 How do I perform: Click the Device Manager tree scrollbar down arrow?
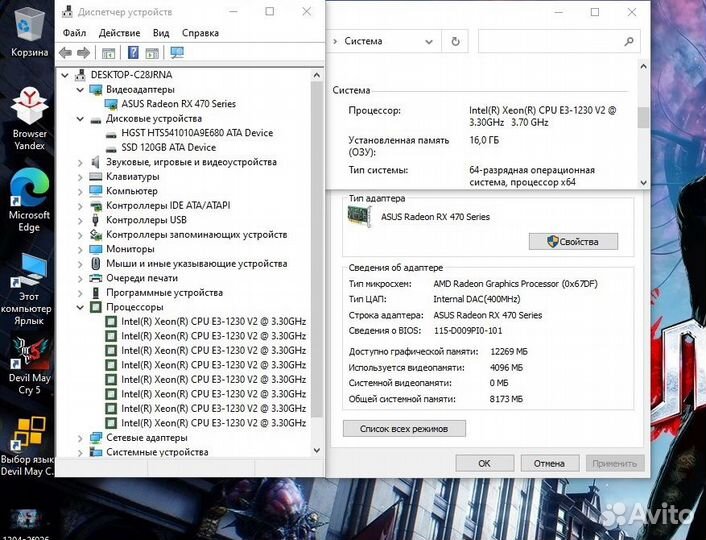pyautogui.click(x=317, y=450)
